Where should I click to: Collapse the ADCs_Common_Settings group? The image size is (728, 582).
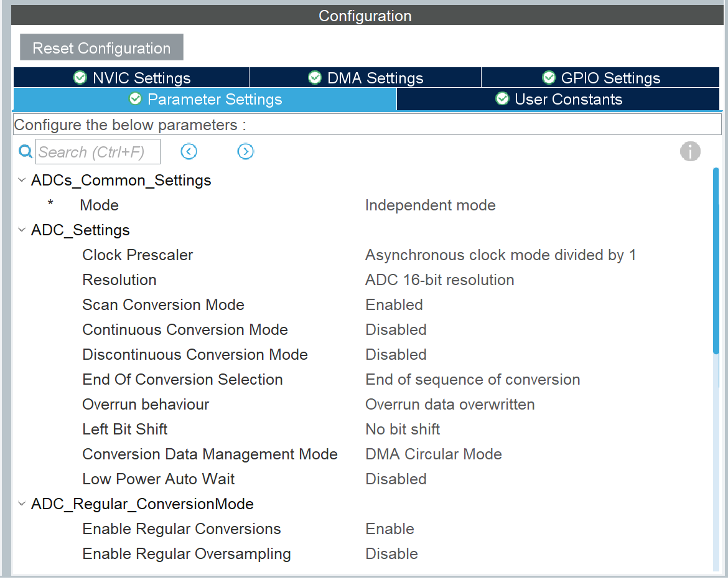pos(22,181)
